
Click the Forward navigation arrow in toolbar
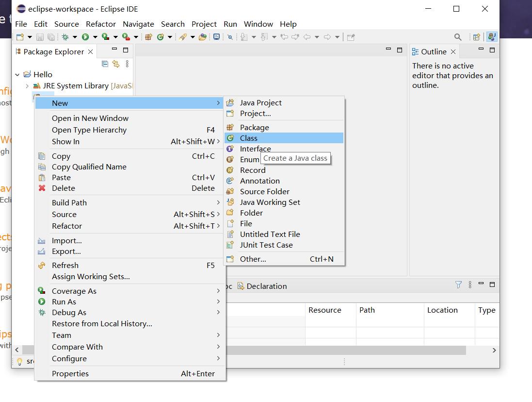(x=327, y=37)
